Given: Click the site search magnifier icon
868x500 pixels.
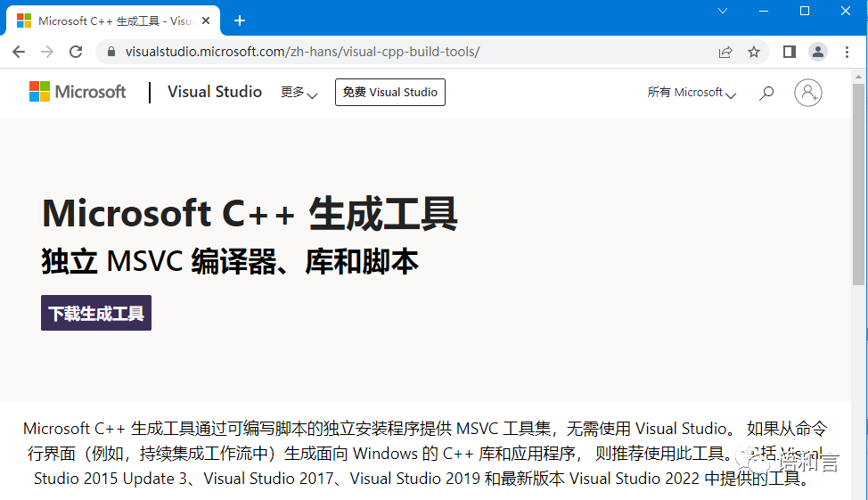Looking at the screenshot, I should [x=766, y=93].
